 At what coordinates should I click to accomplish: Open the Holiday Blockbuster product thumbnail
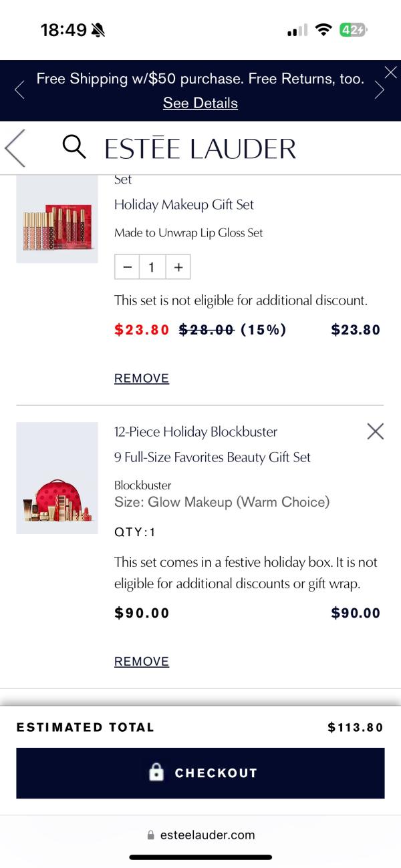[57, 477]
